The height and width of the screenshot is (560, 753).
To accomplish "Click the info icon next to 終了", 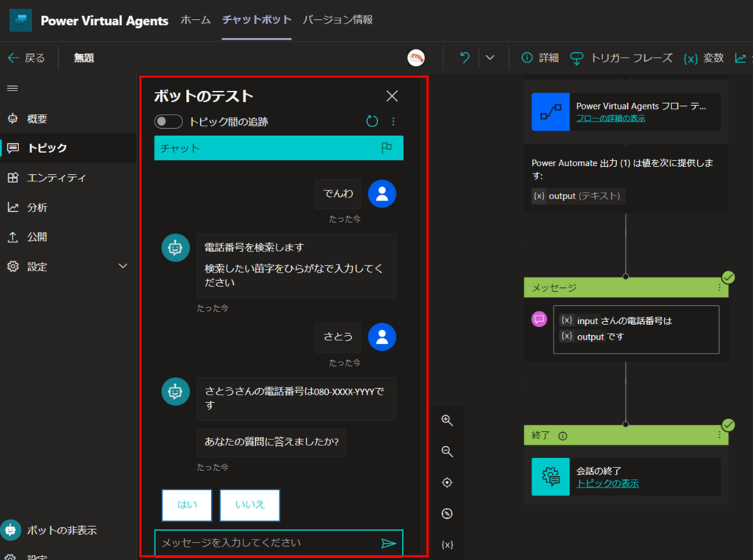I will coord(563,436).
